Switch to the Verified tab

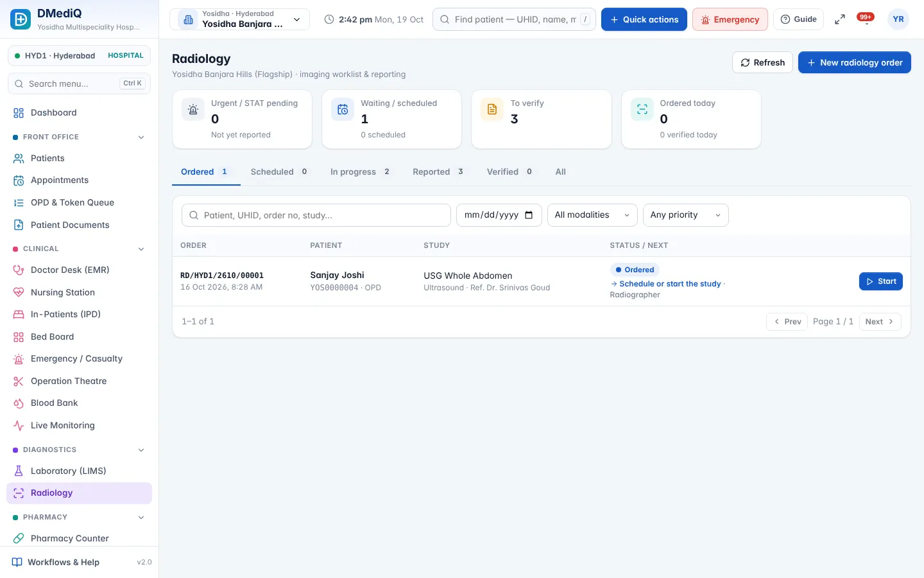[509, 172]
